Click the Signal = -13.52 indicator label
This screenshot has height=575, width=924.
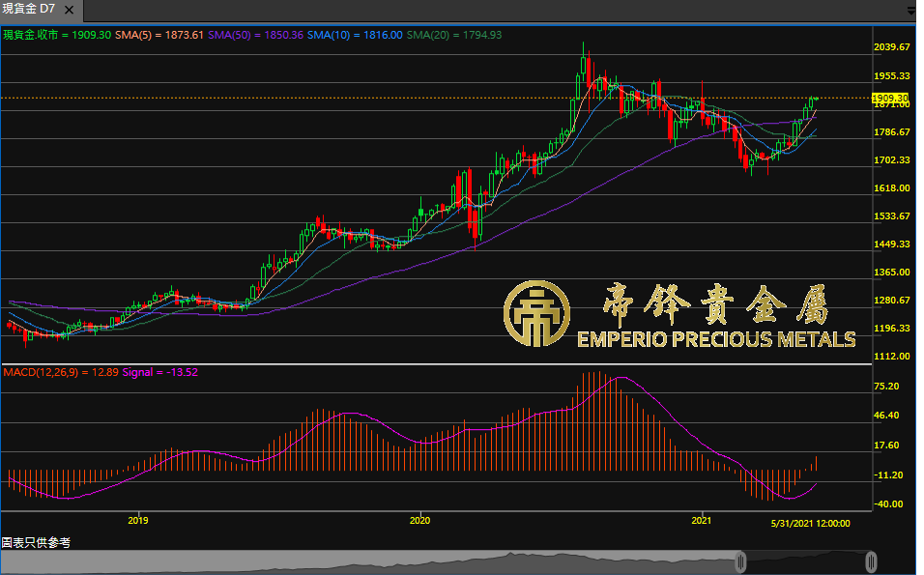pyautogui.click(x=160, y=372)
